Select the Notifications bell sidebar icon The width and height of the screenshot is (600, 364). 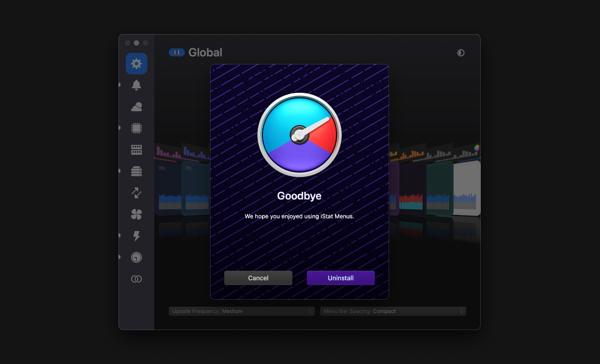[x=136, y=85]
